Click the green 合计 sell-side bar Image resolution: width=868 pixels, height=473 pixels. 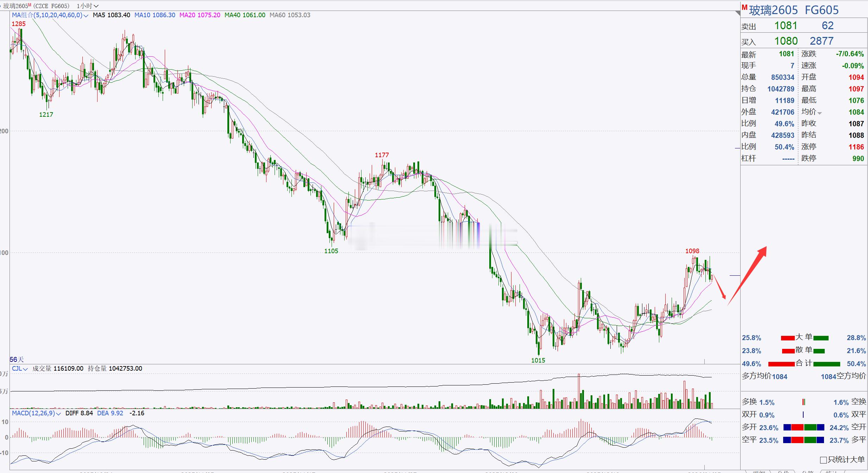click(826, 364)
